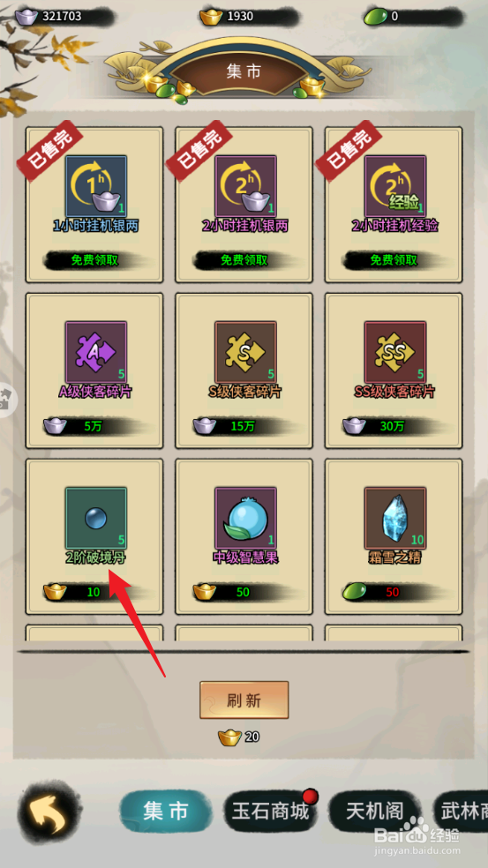Purchase SS级侠客碎片 for 30万 silver
This screenshot has height=868, width=488.
click(394, 426)
